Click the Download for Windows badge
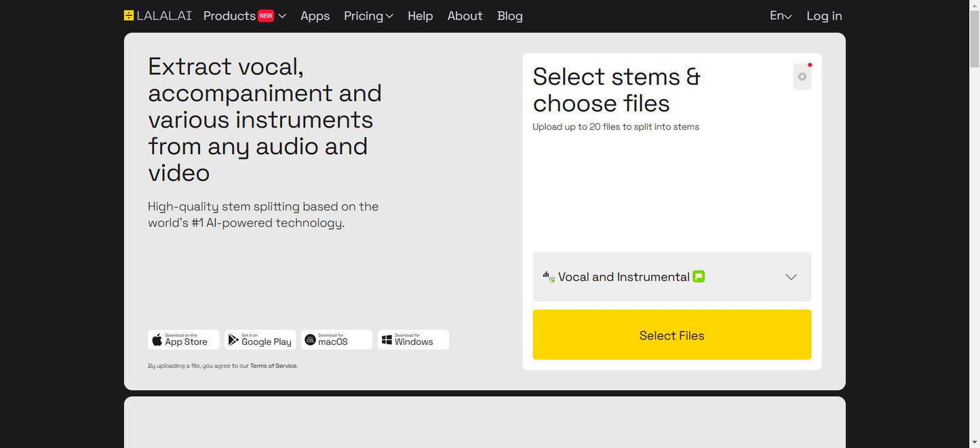Viewport: 980px width, 448px height. point(413,339)
